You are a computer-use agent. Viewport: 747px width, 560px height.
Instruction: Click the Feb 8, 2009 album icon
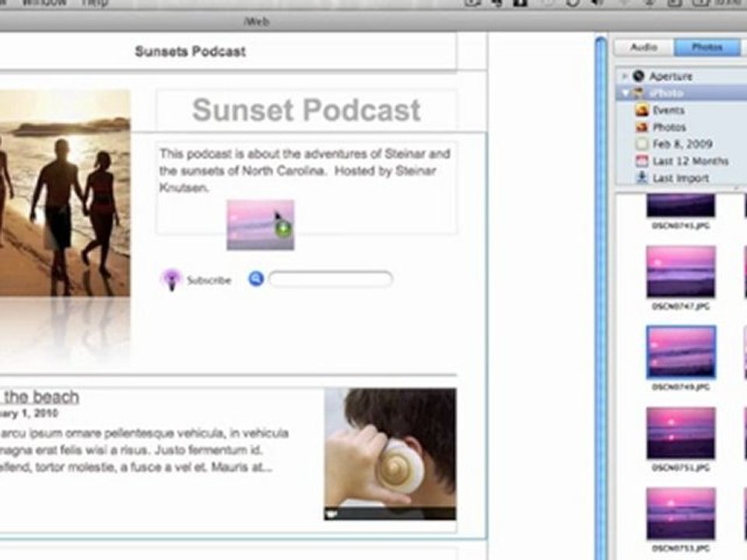point(642,144)
